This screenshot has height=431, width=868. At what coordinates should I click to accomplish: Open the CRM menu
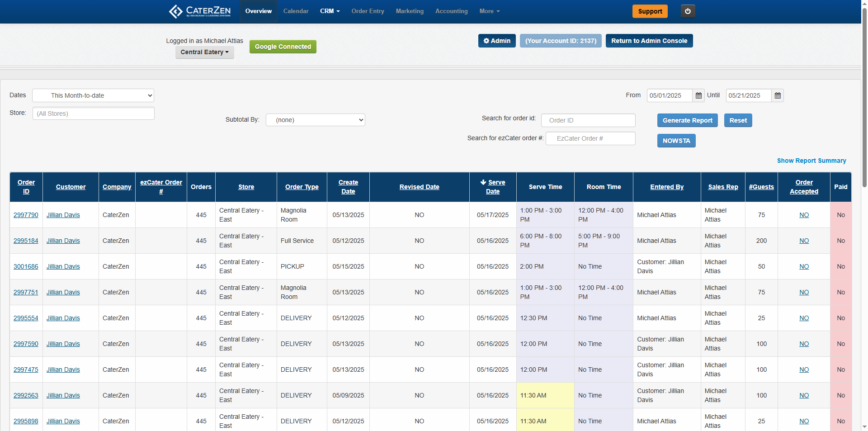click(330, 11)
